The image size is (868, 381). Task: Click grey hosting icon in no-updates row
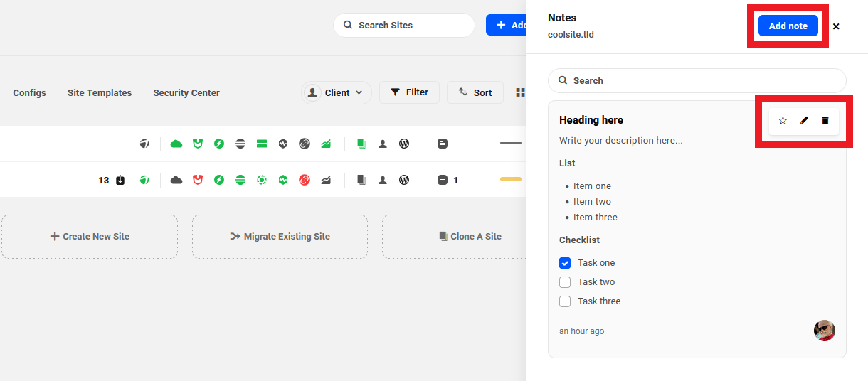(x=144, y=144)
